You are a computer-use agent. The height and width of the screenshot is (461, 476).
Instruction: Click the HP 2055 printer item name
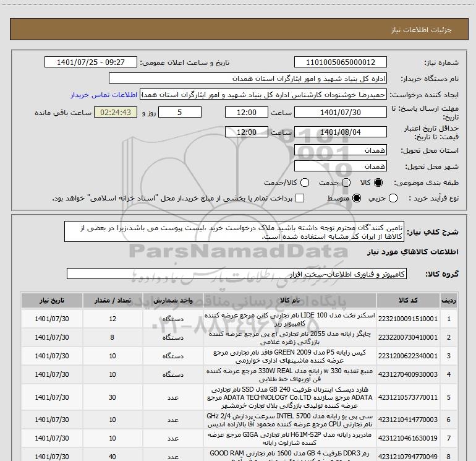point(289,338)
